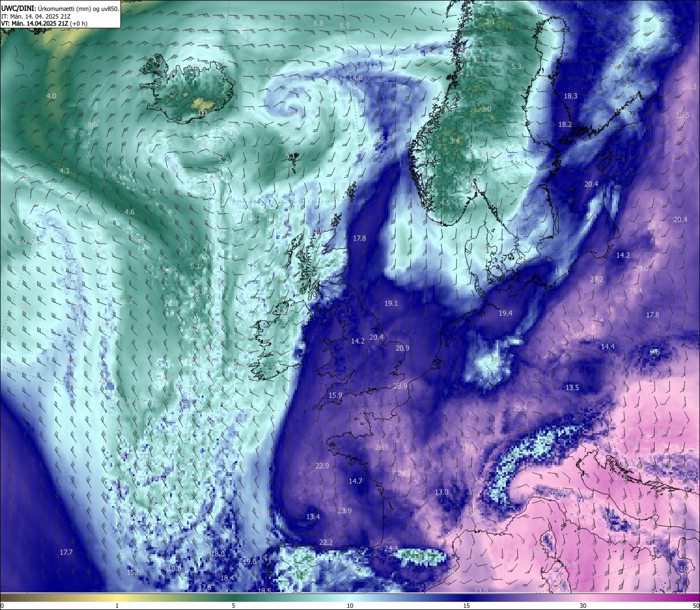Click the 27.2 value over Poland

point(597,279)
